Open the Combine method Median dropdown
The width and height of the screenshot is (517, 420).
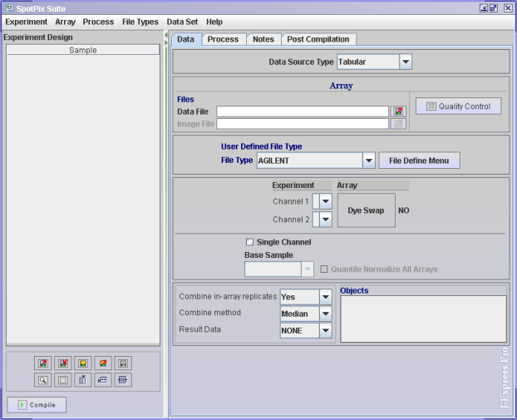[325, 314]
